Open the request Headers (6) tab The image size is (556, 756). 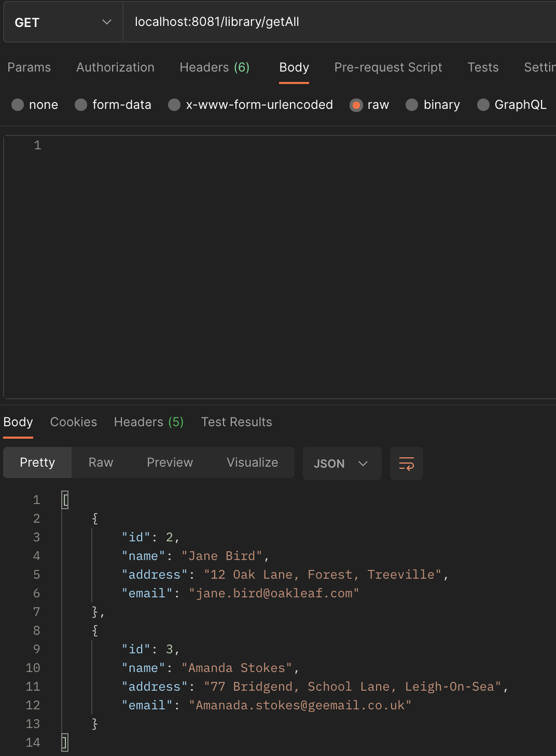tap(215, 67)
